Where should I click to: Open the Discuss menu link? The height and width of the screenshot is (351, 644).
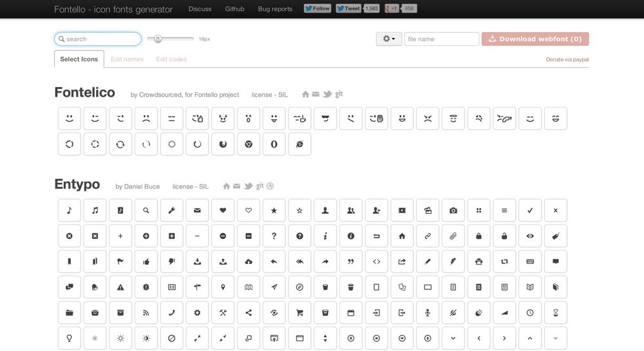tap(200, 8)
